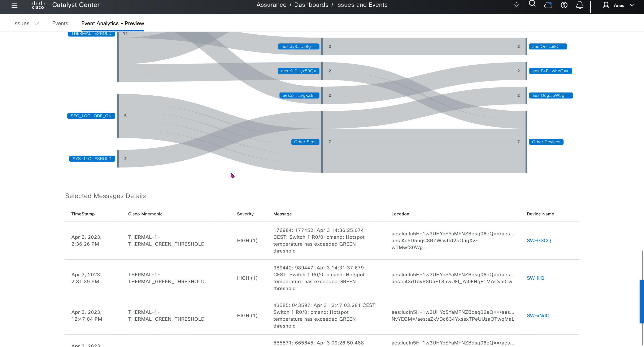Open the help question mark icon
The width and height of the screenshot is (644, 347).
[564, 5]
